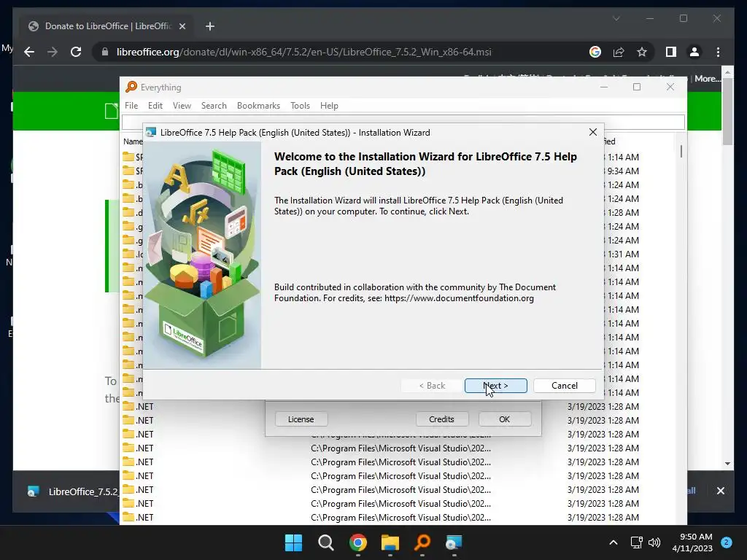Open the Chrome profile icon
Screen dimensions: 747x560
[x=694, y=52]
